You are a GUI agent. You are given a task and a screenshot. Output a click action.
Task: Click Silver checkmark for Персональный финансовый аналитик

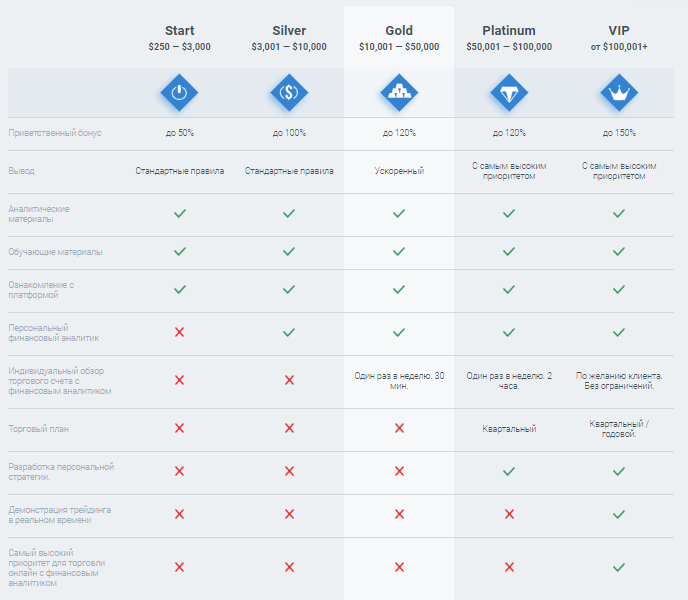[x=289, y=332]
